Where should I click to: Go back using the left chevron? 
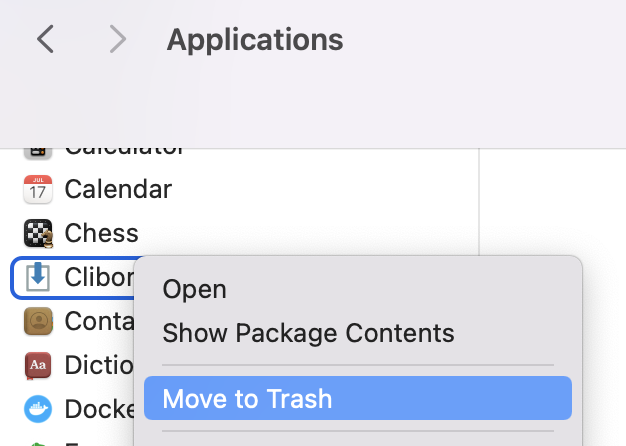tap(45, 39)
